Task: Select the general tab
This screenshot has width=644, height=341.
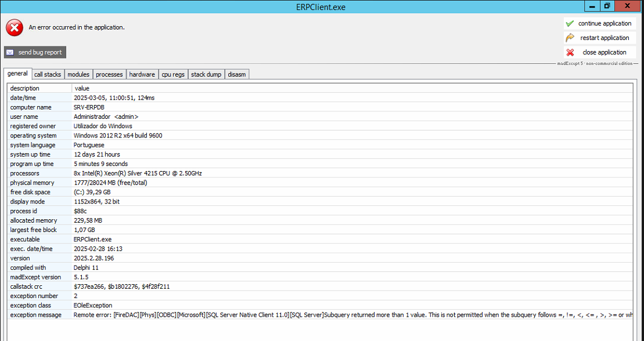Action: [x=18, y=74]
